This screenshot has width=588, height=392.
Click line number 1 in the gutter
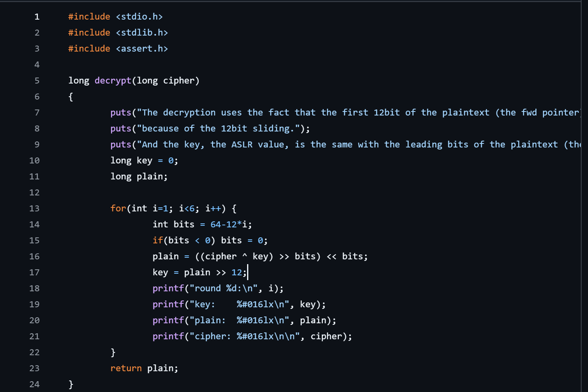pyautogui.click(x=37, y=17)
